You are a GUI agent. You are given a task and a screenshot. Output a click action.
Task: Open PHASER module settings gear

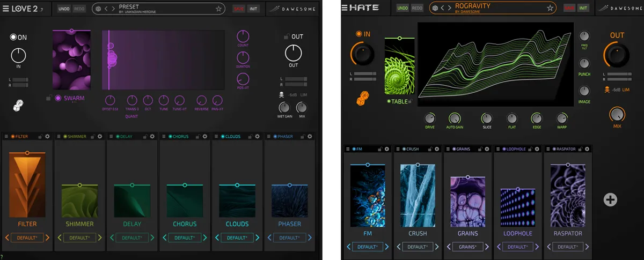pos(310,137)
